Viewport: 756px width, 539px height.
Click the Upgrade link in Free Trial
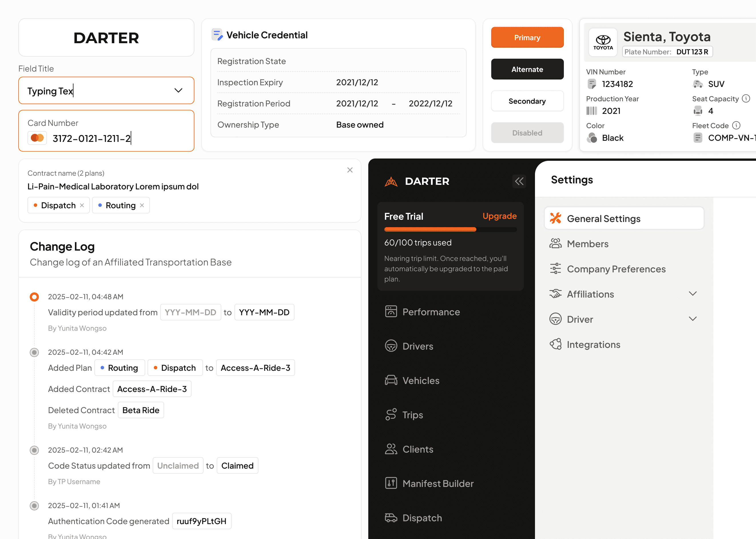[499, 216]
